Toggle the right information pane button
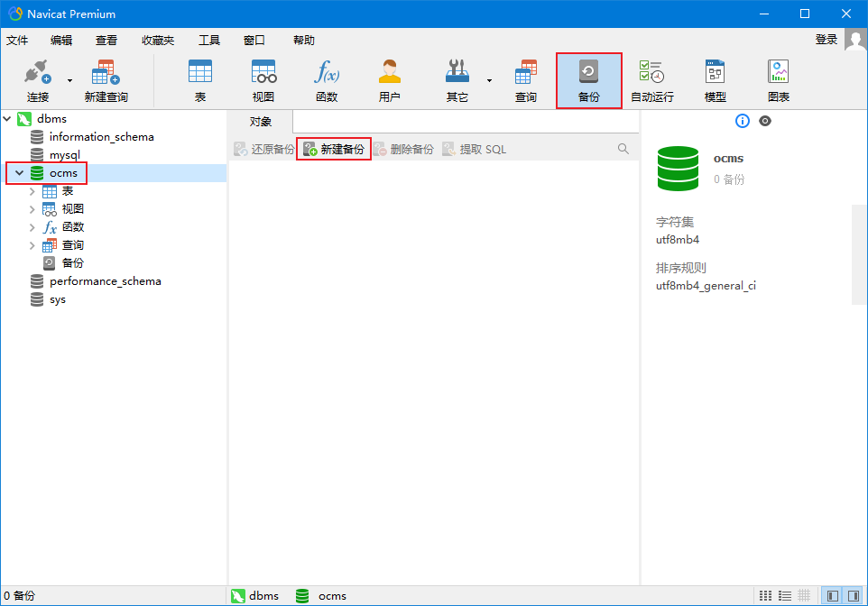Screen dimensions: 868x606 pyautogui.click(x=853, y=595)
